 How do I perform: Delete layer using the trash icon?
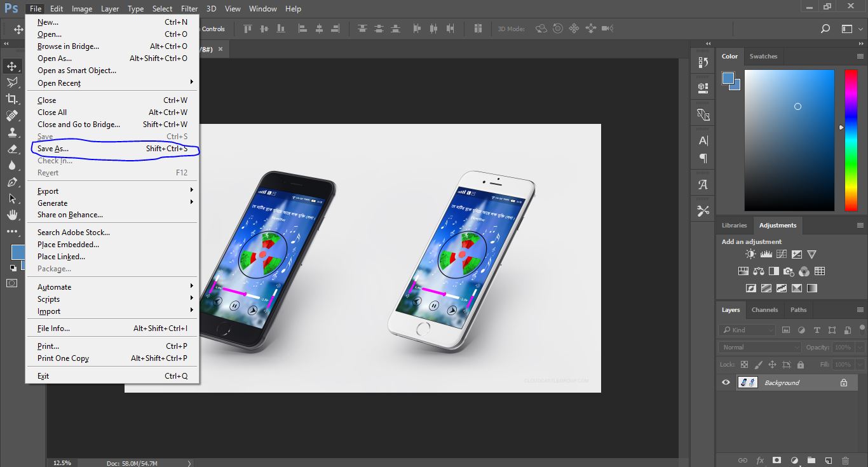point(845,460)
